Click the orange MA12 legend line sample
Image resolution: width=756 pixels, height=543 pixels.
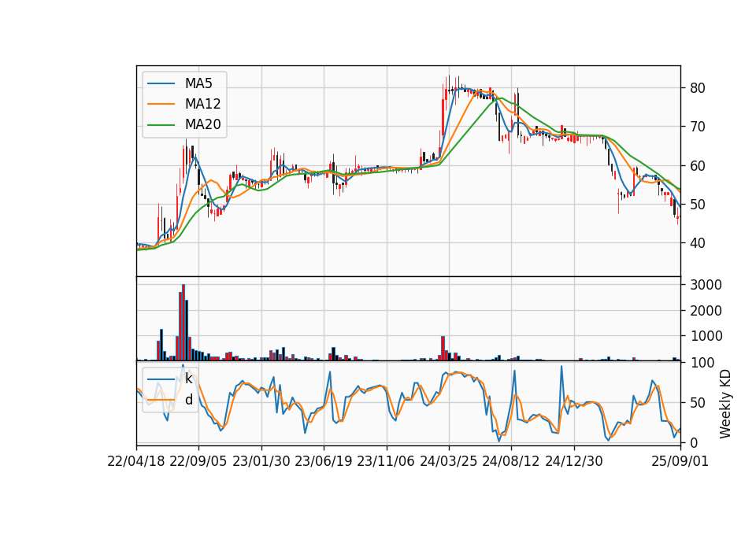click(161, 104)
